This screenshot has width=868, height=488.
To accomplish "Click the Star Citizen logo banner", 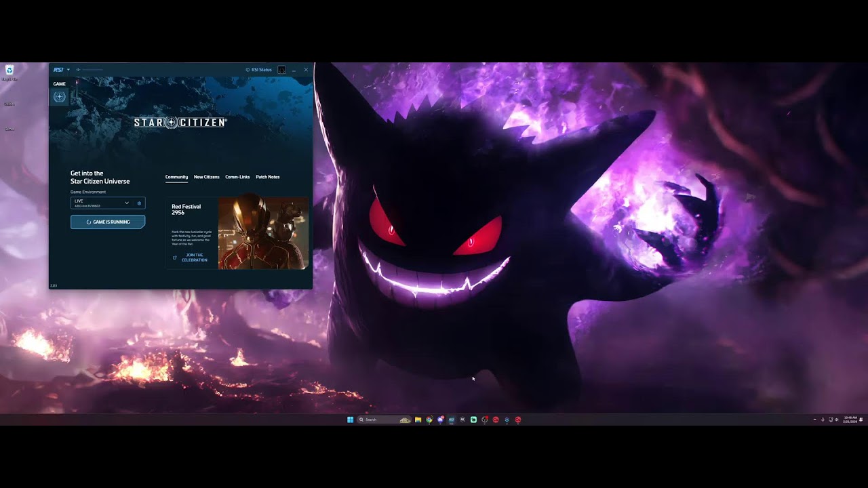I will (x=180, y=123).
